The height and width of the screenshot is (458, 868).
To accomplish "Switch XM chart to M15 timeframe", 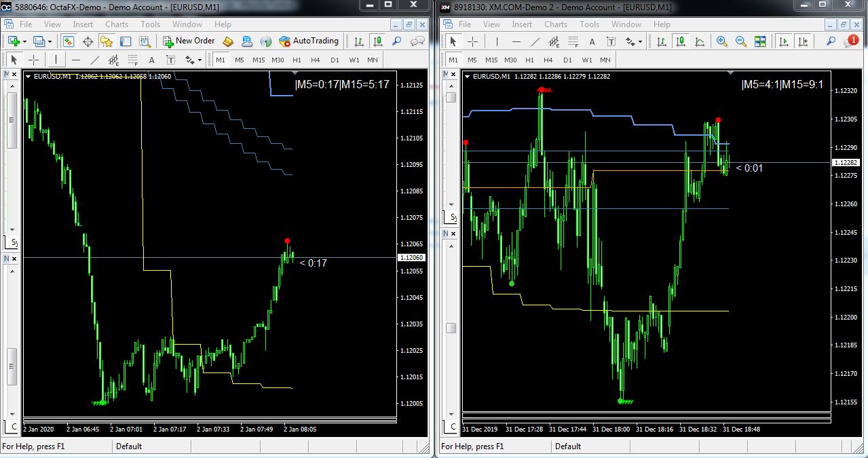I will pyautogui.click(x=491, y=60).
